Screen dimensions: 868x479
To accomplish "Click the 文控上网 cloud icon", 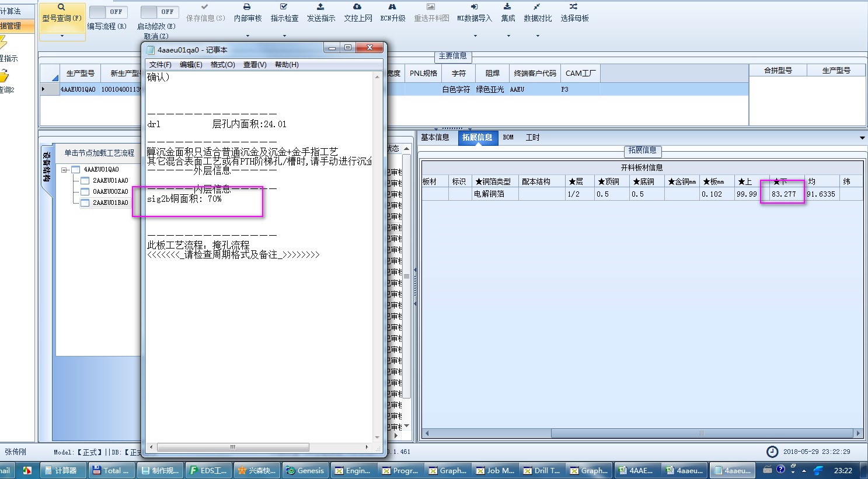I will [357, 6].
